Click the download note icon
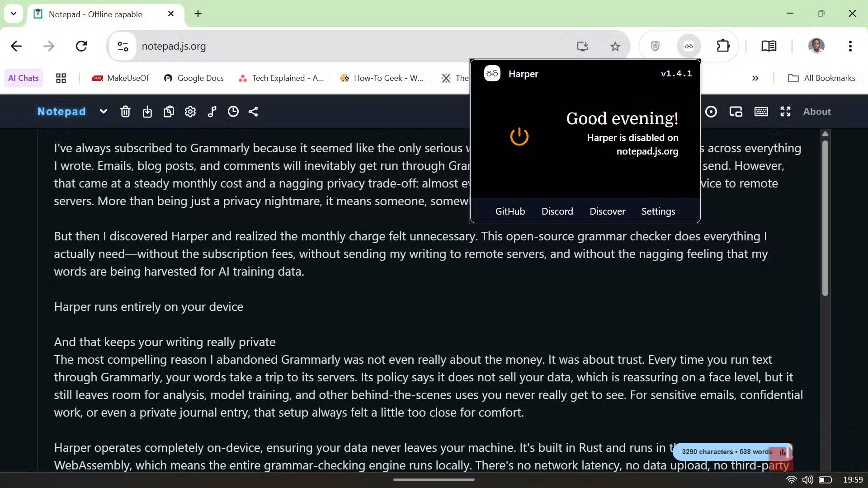 tap(147, 112)
